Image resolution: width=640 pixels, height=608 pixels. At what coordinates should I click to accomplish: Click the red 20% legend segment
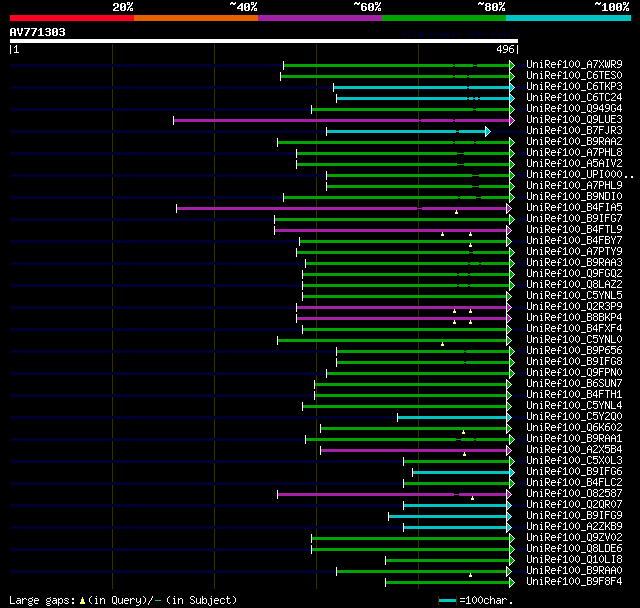click(72, 18)
